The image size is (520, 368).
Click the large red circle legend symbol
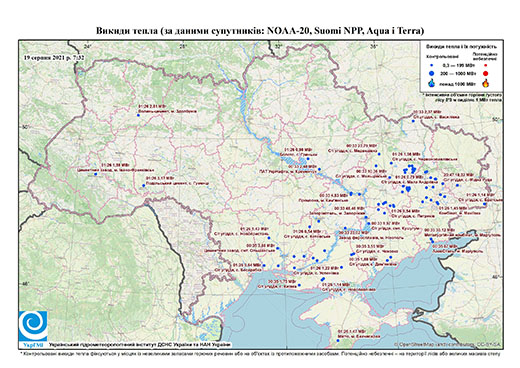(485, 73)
